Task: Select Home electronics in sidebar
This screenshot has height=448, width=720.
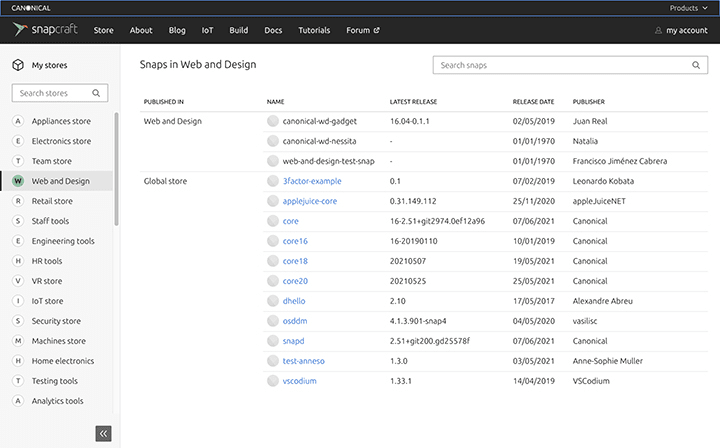Action: (63, 361)
